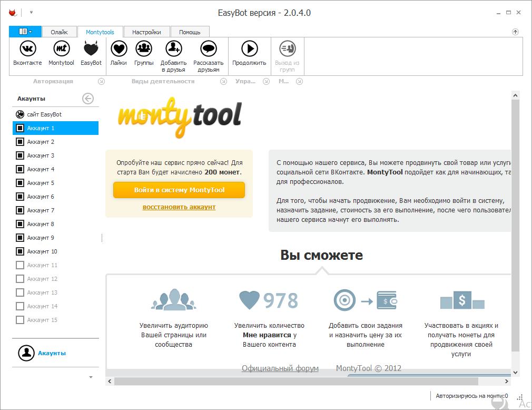This screenshot has width=532, height=410.
Task: Enable Аккаунт 11 checkbox
Action: [20, 265]
